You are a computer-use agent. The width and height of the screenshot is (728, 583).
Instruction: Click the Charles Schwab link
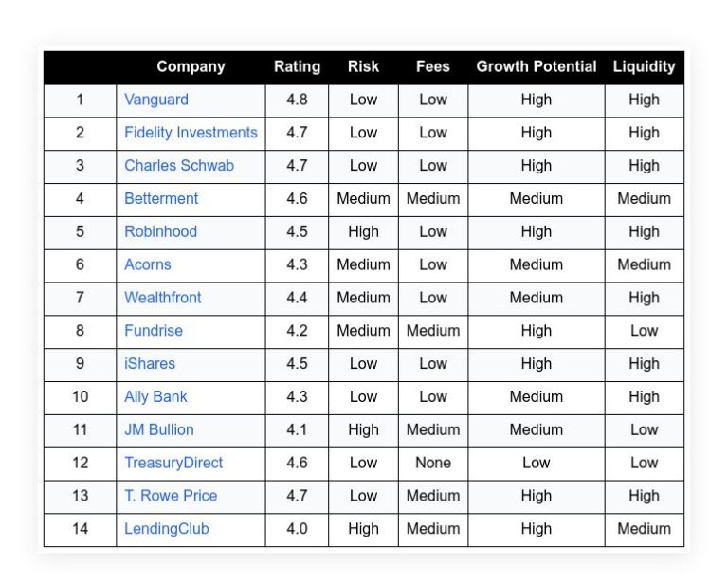[x=179, y=166]
